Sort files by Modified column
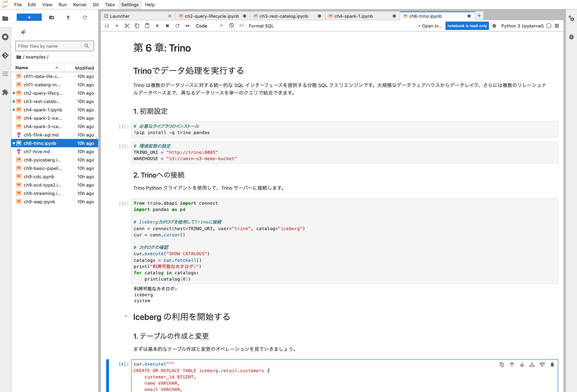 pos(84,68)
